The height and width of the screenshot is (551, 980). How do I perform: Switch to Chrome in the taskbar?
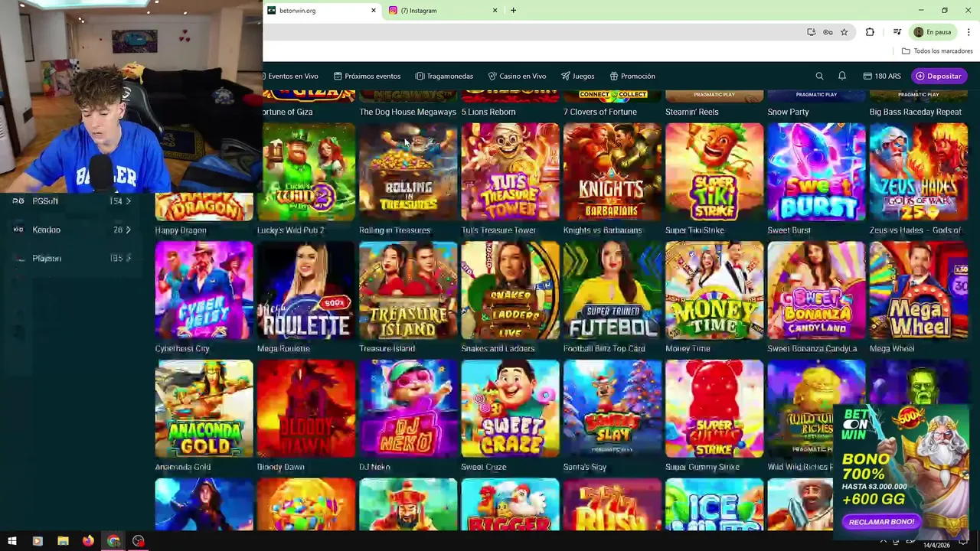(x=113, y=541)
